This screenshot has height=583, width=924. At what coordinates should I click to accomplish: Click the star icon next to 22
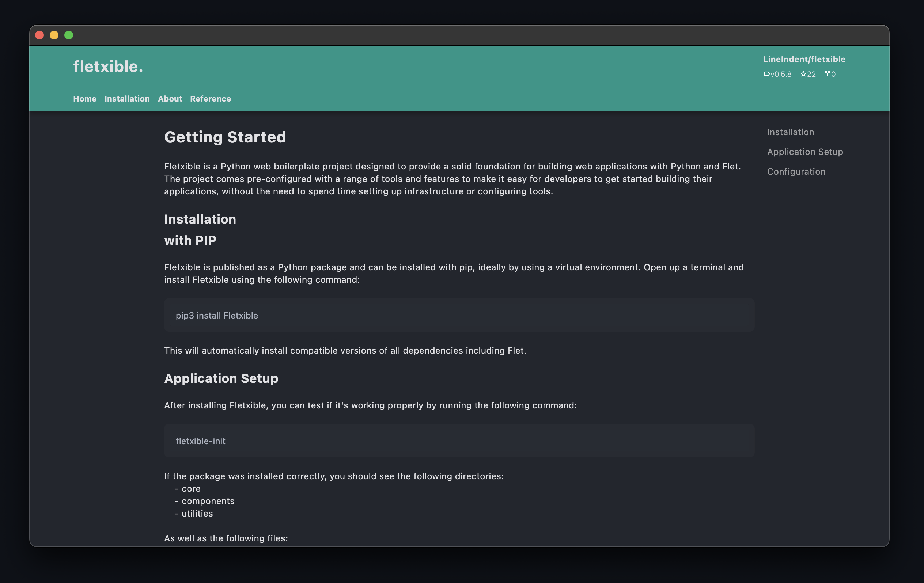click(803, 74)
